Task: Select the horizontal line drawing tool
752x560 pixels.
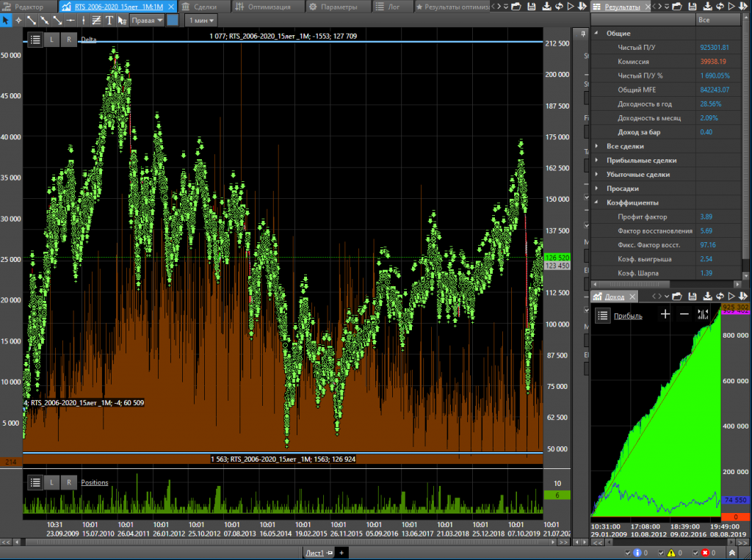Action: tap(70, 20)
